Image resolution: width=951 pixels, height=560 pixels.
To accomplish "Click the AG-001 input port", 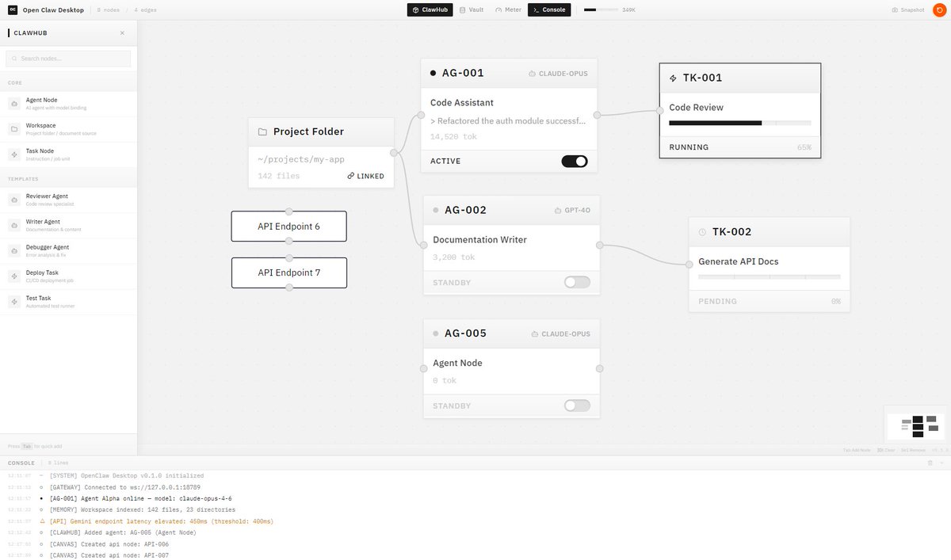I will tap(422, 115).
